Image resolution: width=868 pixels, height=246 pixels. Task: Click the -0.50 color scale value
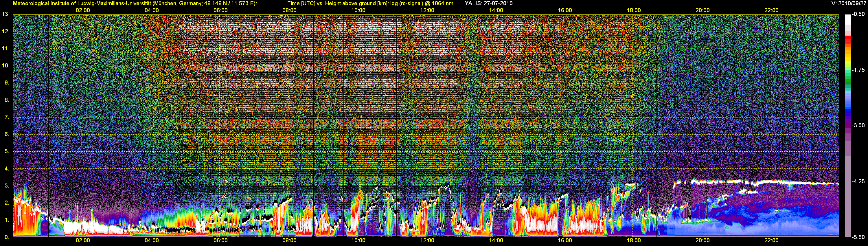858,14
